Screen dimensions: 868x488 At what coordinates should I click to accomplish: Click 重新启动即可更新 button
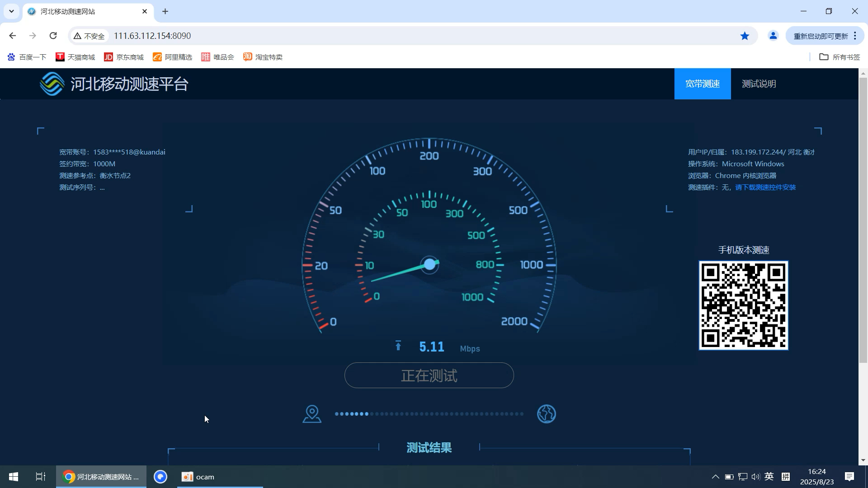click(x=821, y=36)
